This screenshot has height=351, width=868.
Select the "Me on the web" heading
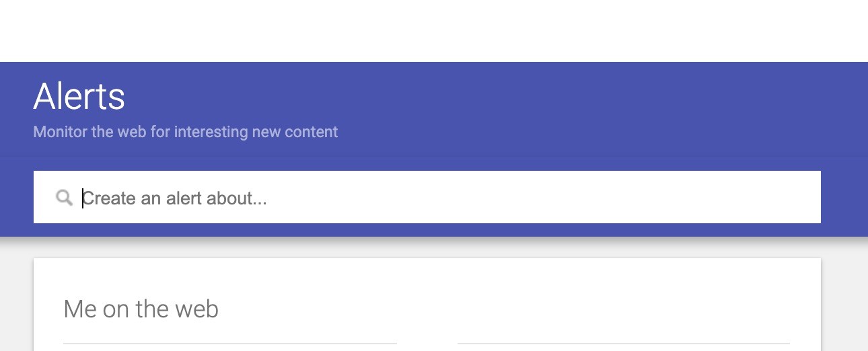click(x=141, y=309)
